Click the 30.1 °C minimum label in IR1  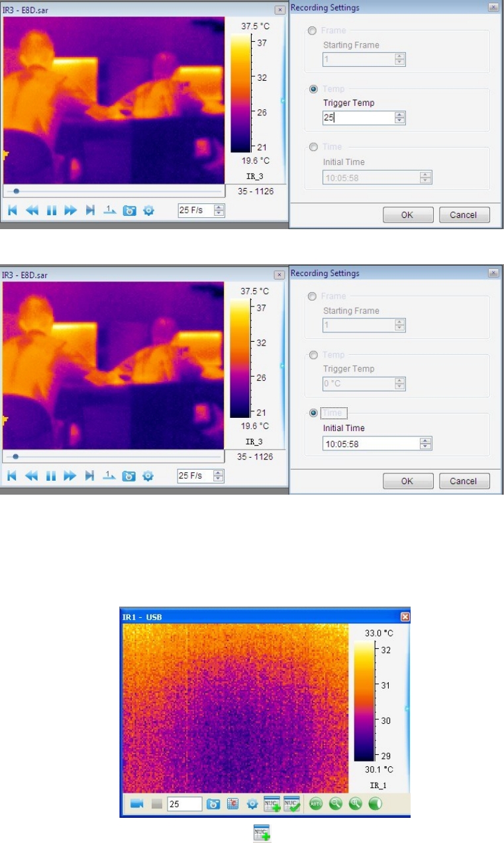pyautogui.click(x=379, y=769)
